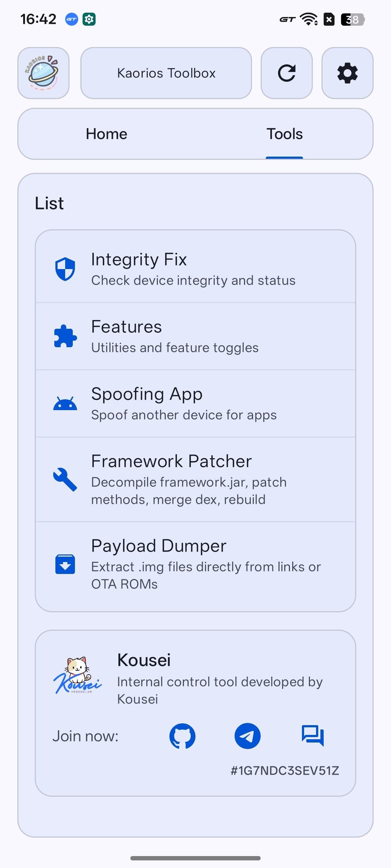The image size is (391, 868).
Task: Tap the Kaorios Toolbox title button
Action: coord(166,73)
